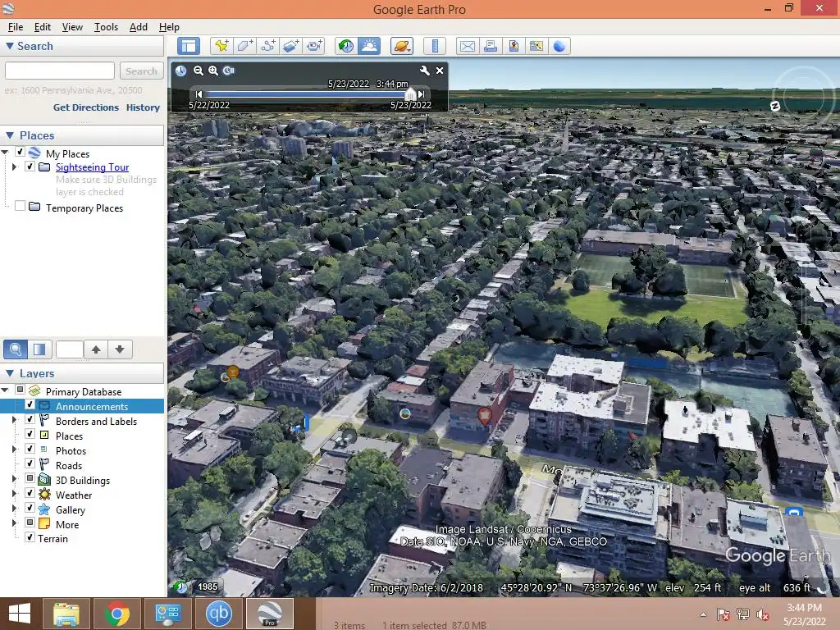Screen dimensions: 840x630
Task: Click in the search input field
Action: [x=59, y=71]
